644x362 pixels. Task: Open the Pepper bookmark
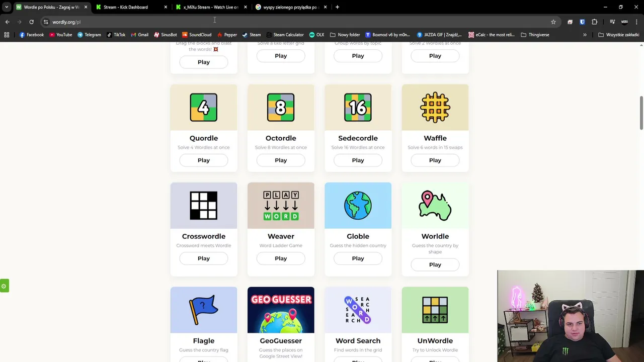click(x=227, y=35)
